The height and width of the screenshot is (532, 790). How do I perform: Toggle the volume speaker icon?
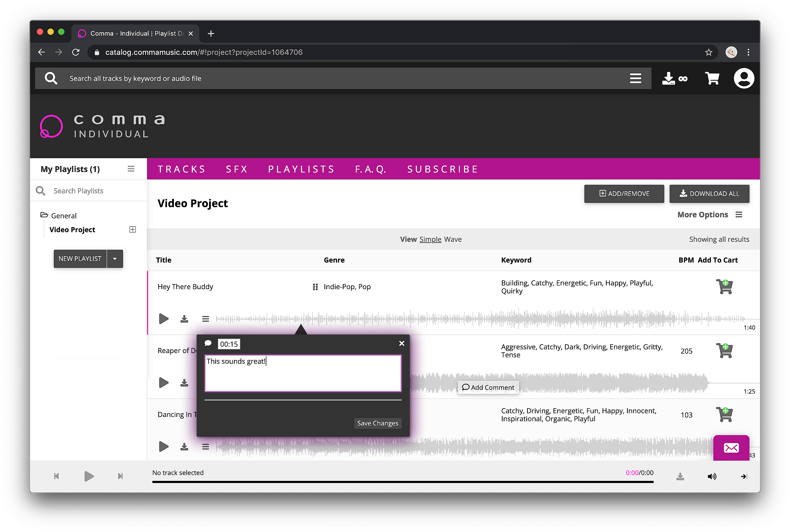tap(712, 476)
